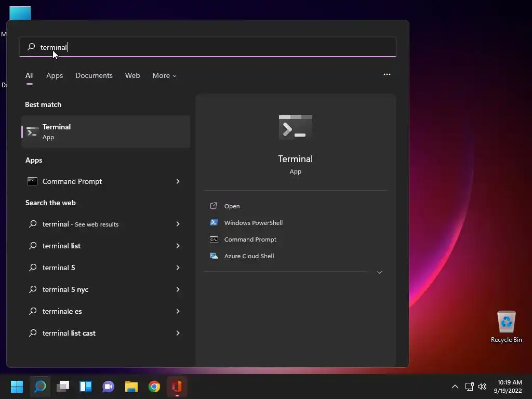532x399 pixels.
Task: Click the large Terminal icon in preview pane
Action: click(x=296, y=128)
